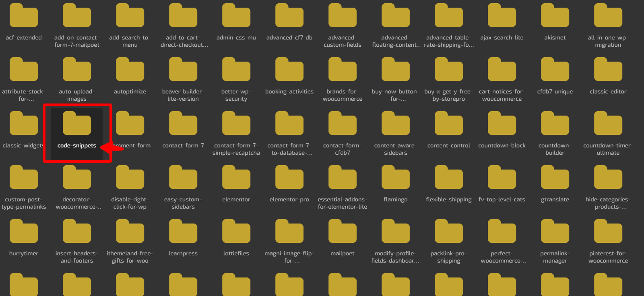Open the add-on-contact-form-7-mailpoet folder
This screenshot has width=644, height=296.
coord(77,15)
